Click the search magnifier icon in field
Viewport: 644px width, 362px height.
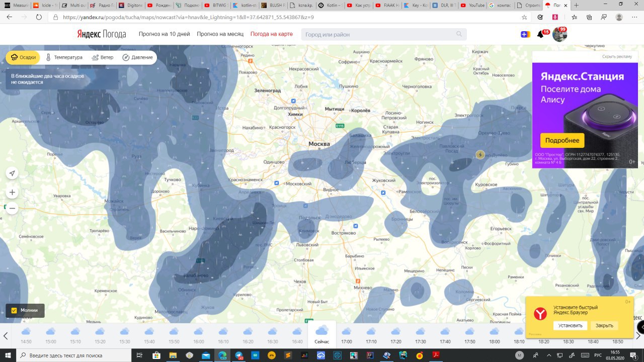click(459, 34)
